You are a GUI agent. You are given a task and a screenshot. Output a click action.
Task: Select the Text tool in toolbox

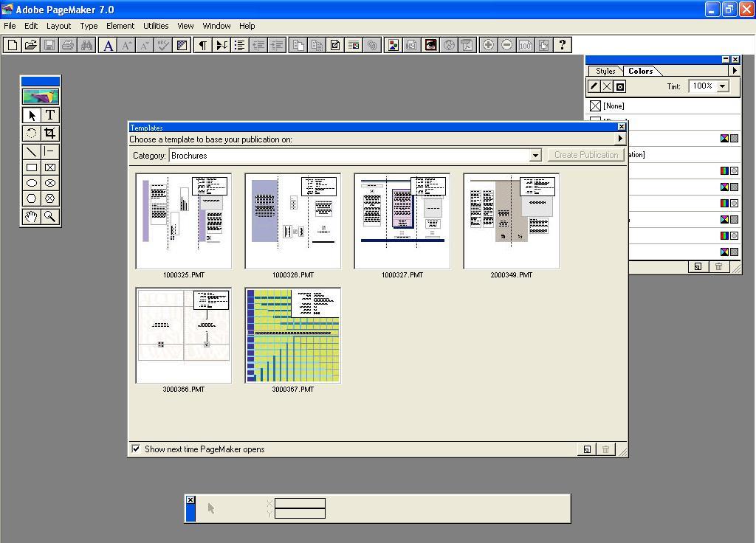(49, 115)
